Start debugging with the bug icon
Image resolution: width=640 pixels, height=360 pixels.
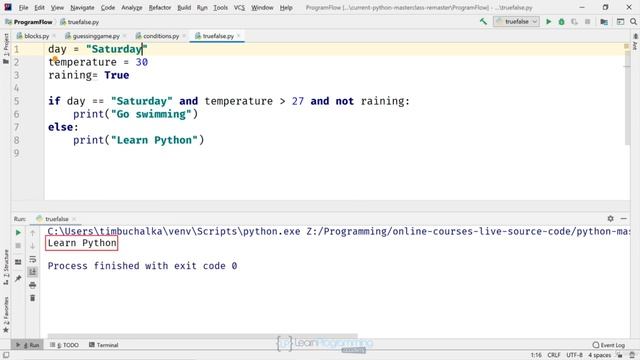tap(562, 22)
